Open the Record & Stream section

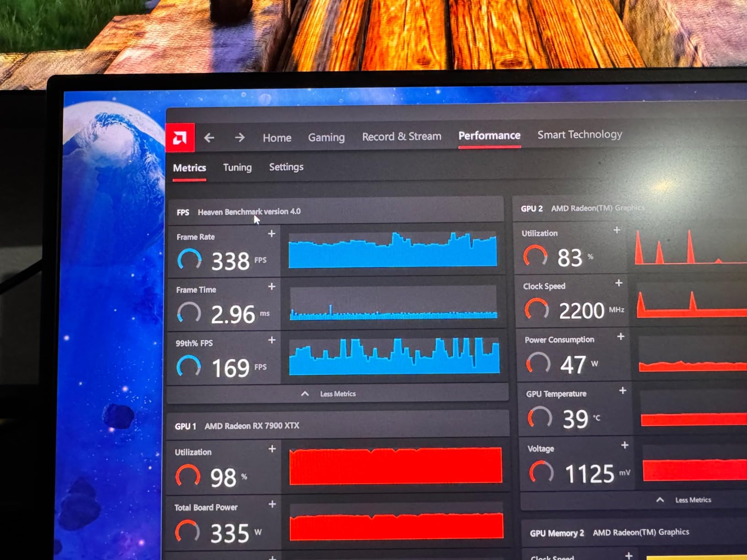pos(401,136)
